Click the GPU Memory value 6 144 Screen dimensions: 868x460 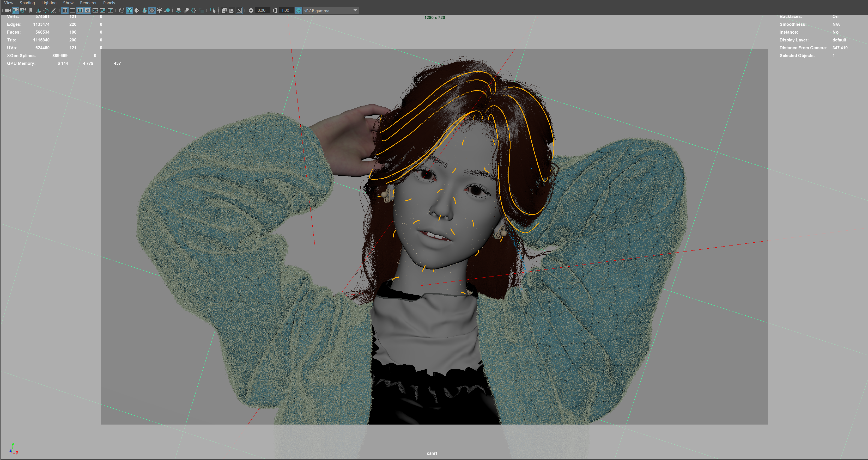pyautogui.click(x=63, y=63)
